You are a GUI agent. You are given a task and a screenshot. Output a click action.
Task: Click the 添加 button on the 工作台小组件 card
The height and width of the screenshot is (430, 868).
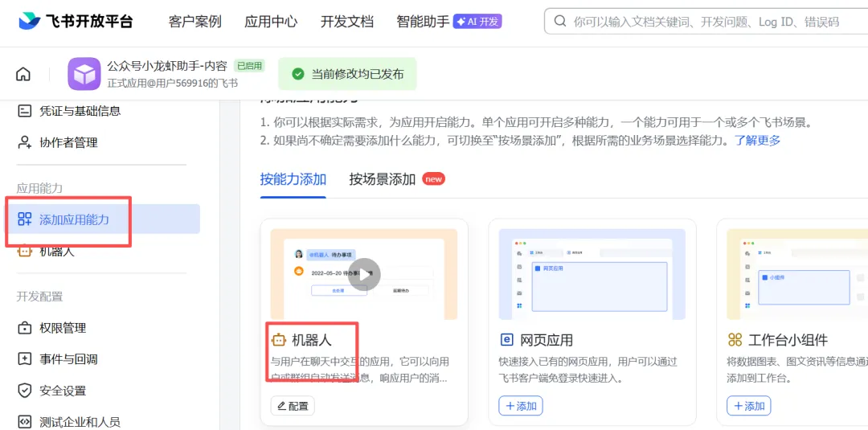[x=749, y=406]
